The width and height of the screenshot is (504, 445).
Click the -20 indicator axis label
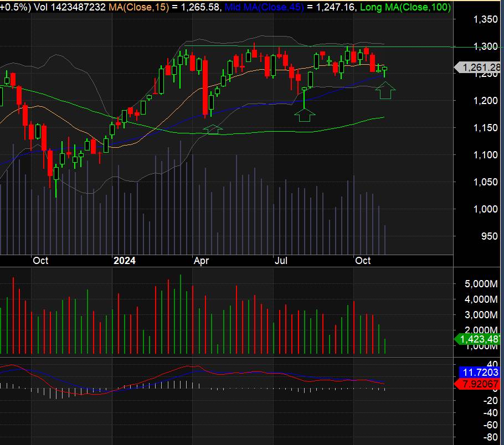point(490,401)
